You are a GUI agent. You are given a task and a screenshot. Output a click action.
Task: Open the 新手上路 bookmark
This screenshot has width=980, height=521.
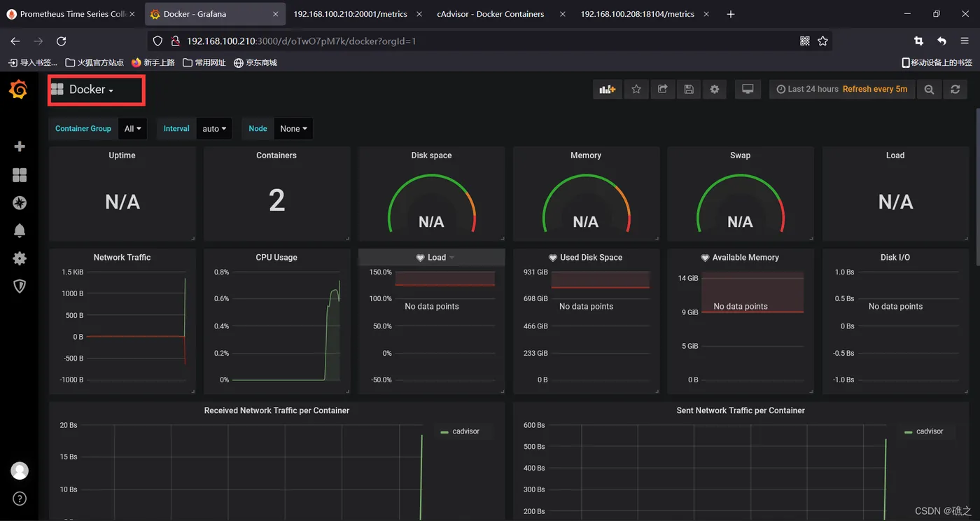coord(153,62)
